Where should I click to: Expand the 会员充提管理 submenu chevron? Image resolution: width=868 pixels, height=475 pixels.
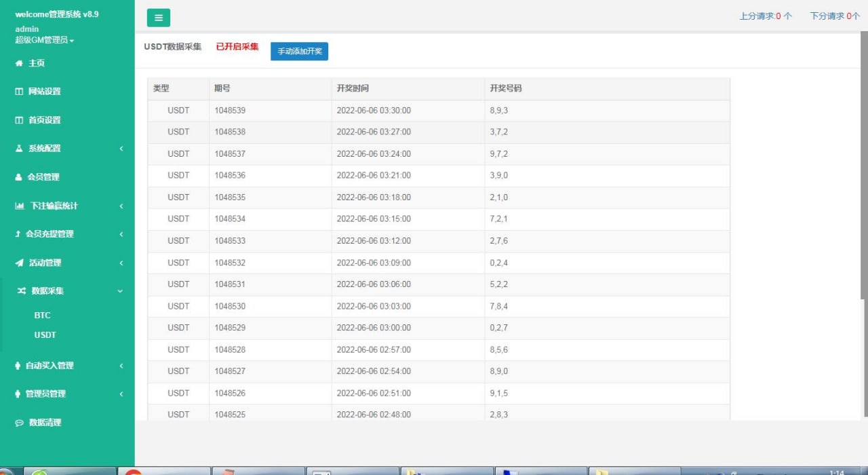click(x=121, y=234)
